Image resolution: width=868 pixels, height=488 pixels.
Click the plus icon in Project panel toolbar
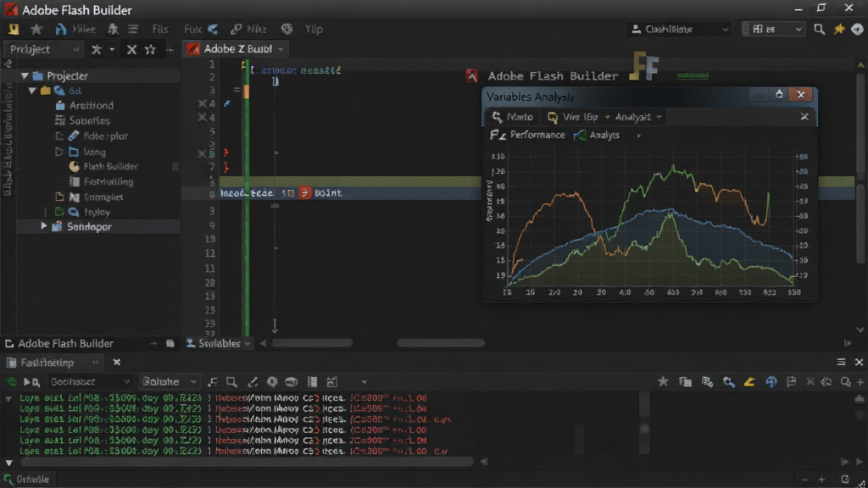170,50
